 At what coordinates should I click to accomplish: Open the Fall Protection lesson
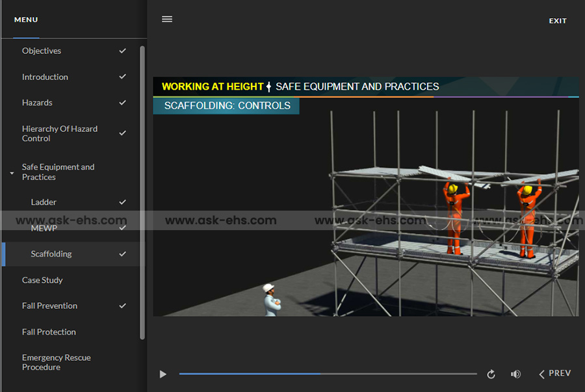pos(49,332)
